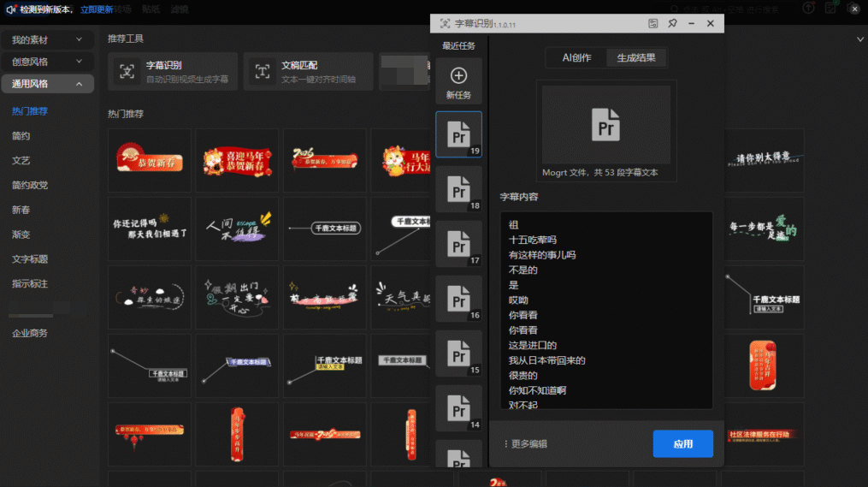Click the upload arrow icon at top right

tap(808, 8)
